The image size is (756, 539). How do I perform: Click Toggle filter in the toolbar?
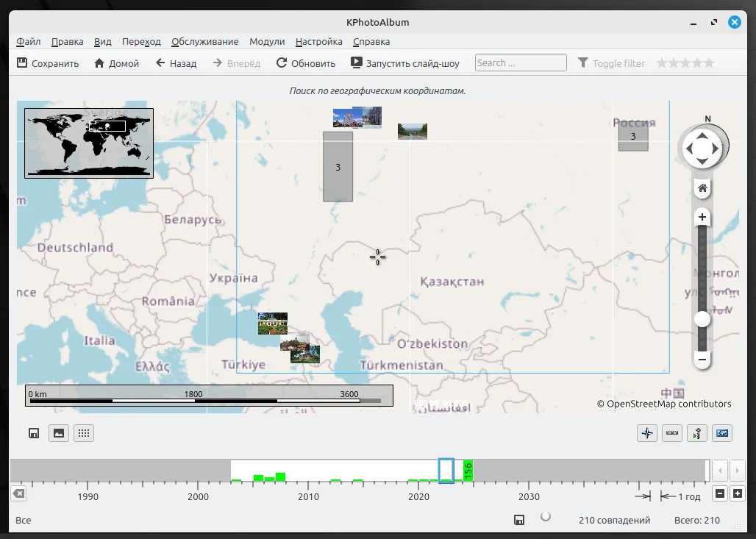coord(611,63)
